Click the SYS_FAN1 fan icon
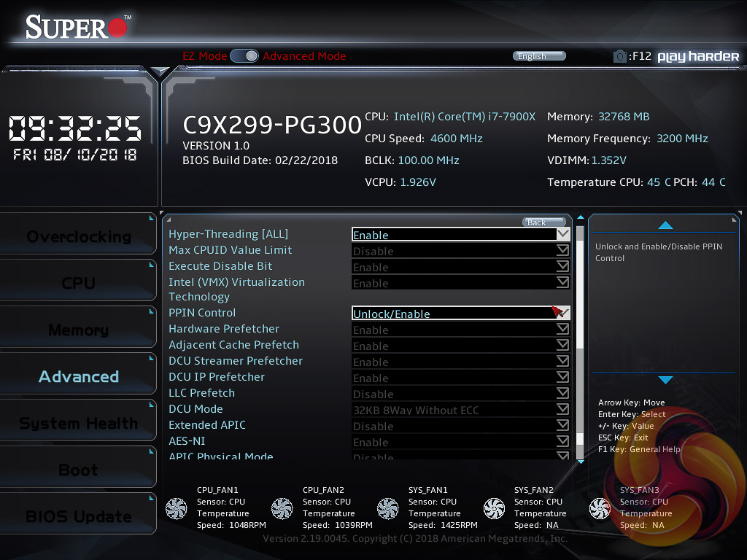 tap(388, 508)
